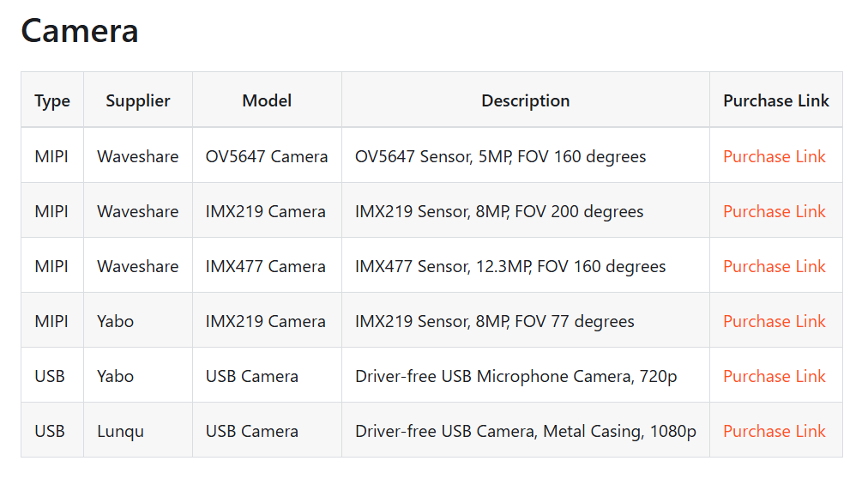Click the Description column header
The height and width of the screenshot is (479, 868).
coord(525,100)
